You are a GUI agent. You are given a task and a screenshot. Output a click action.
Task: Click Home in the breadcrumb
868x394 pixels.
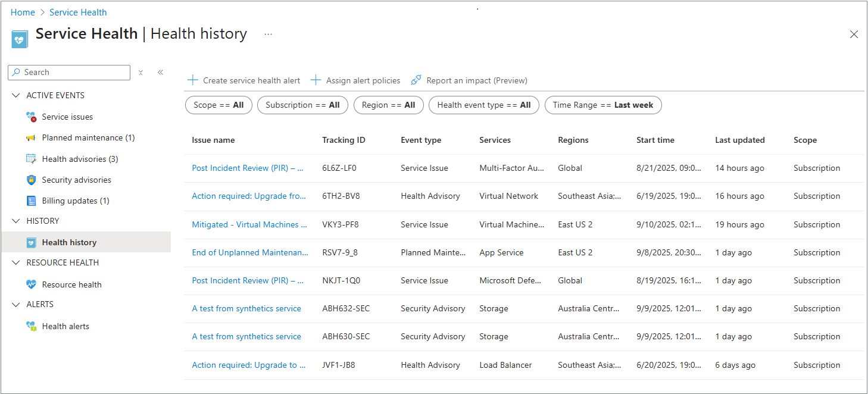23,12
